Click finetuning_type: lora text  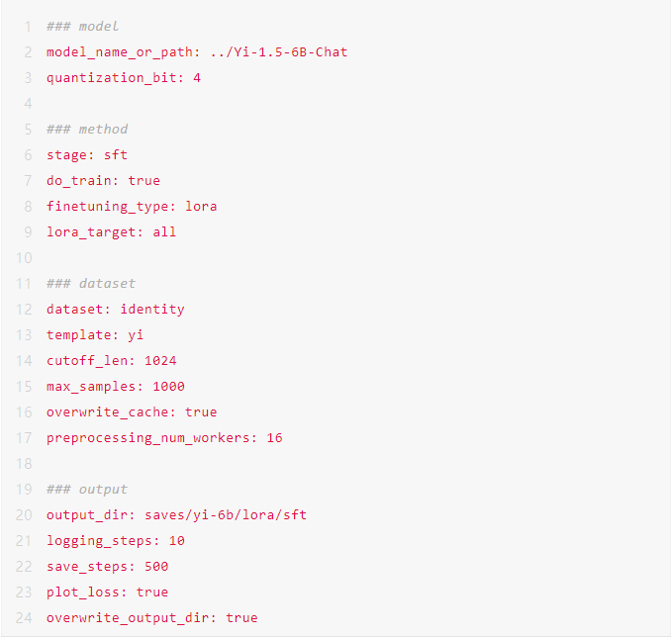132,207
